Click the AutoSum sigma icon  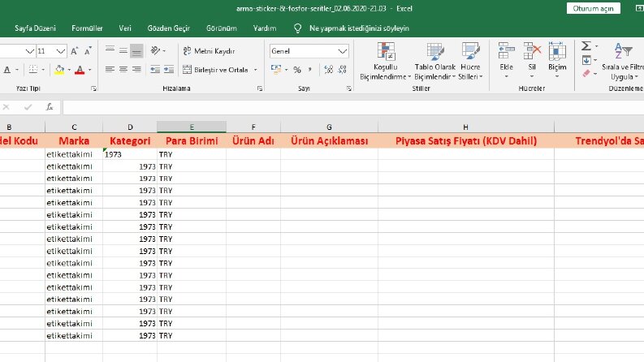coord(586,46)
